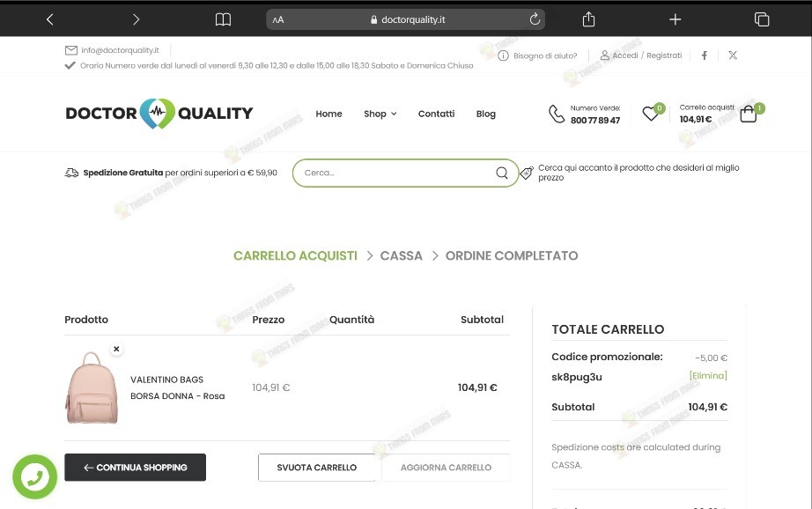Click the Svuota Carrello button
812x509 pixels.
click(316, 468)
